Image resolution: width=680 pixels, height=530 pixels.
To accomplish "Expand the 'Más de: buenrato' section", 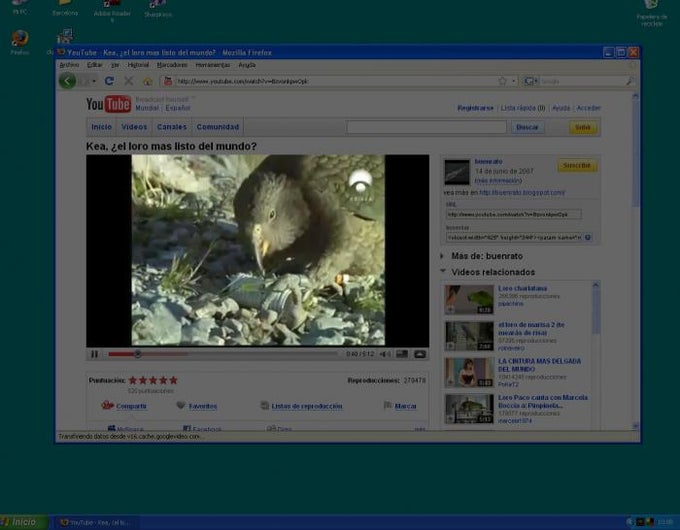I will 442,256.
